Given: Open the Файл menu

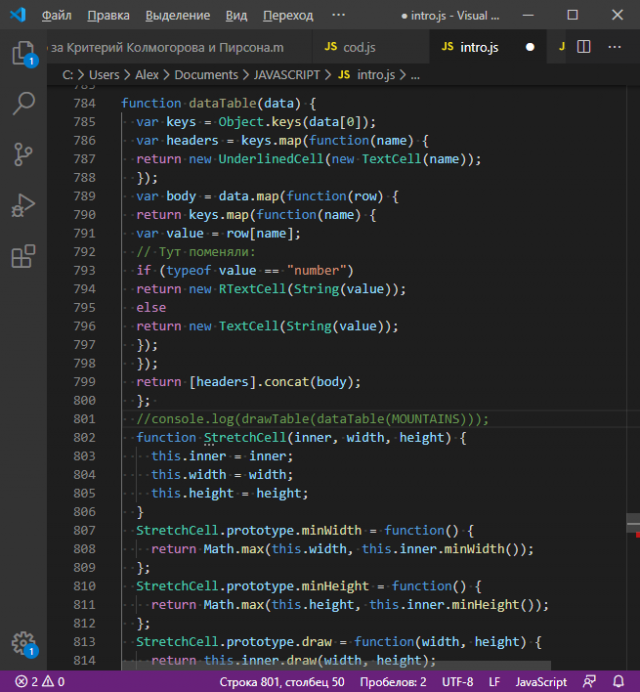Looking at the screenshot, I should pyautogui.click(x=57, y=16).
